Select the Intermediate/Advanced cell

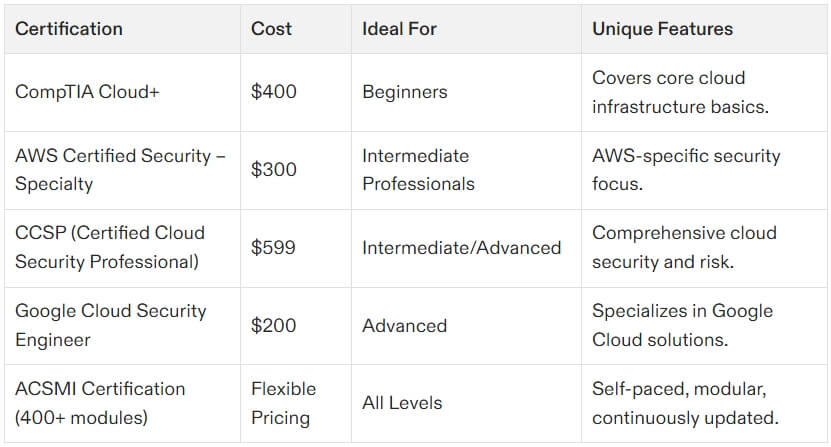(x=461, y=247)
